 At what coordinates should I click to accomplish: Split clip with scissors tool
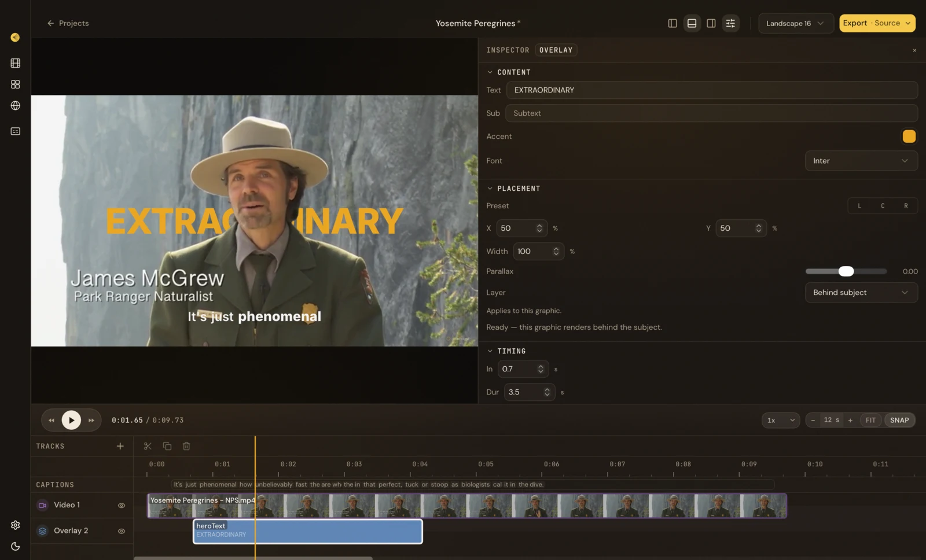point(148,446)
